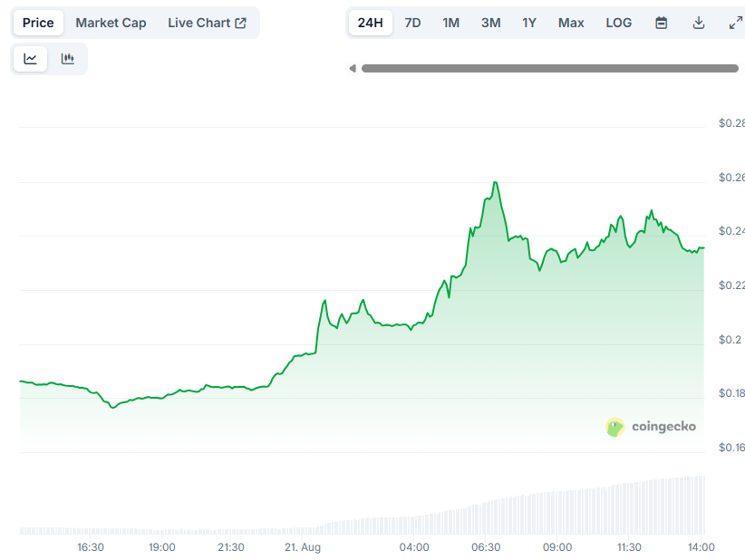Toggle the LOG scale option
Viewport: 745px width, 560px height.
click(619, 23)
